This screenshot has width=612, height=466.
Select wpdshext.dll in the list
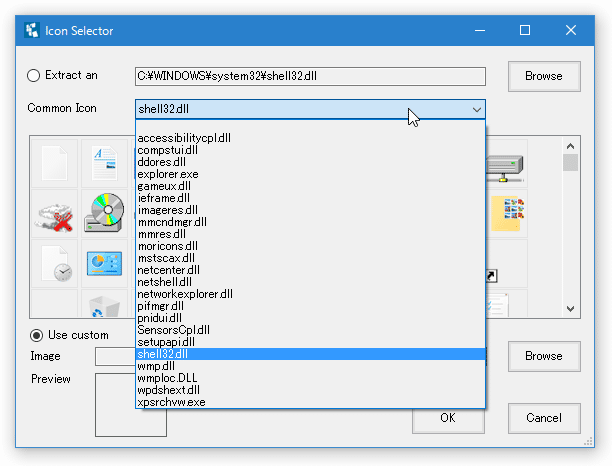coord(310,390)
